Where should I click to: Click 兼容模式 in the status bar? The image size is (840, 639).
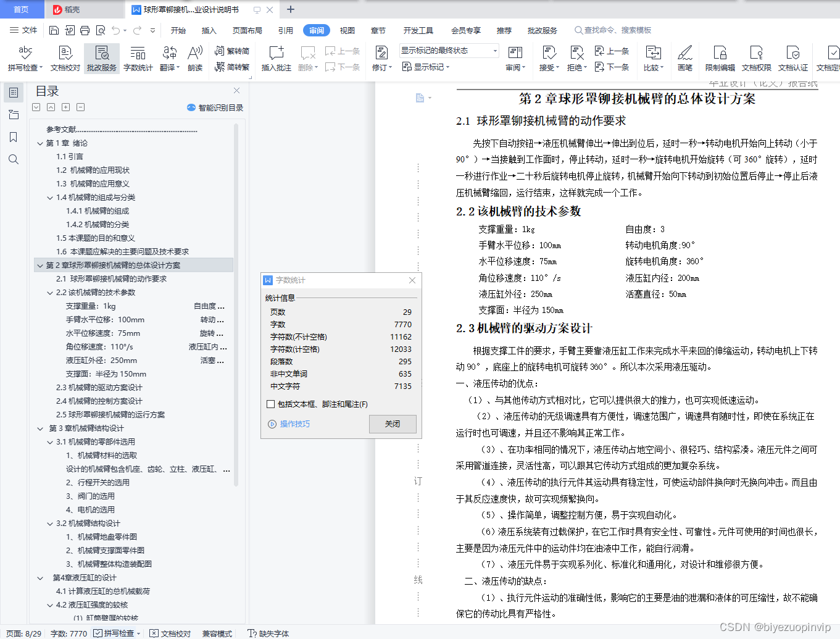tap(217, 633)
